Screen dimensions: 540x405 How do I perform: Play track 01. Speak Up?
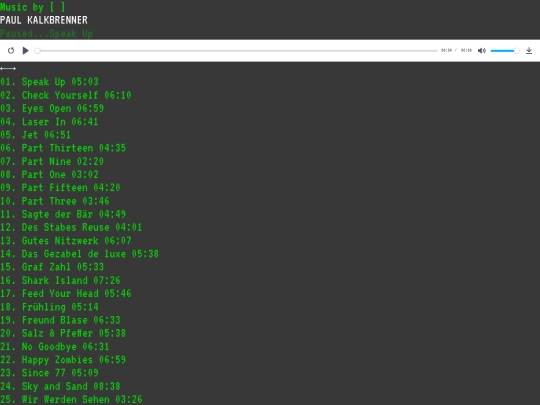pos(49,82)
